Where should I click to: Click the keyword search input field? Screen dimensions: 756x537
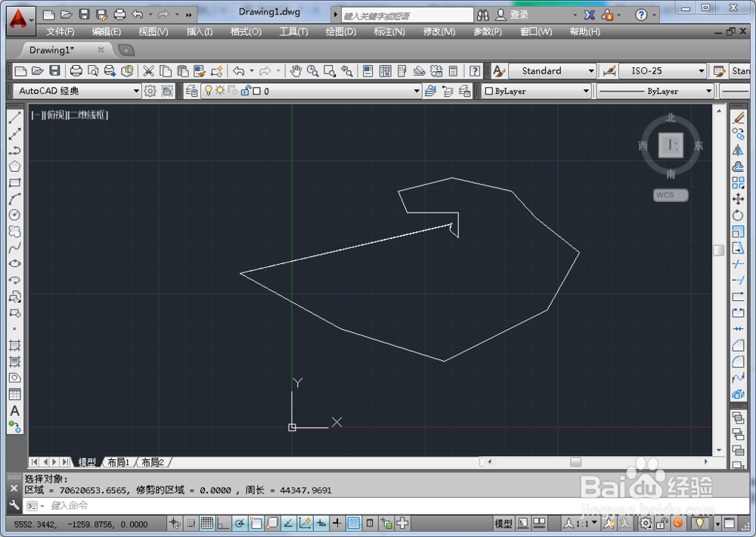pos(407,15)
